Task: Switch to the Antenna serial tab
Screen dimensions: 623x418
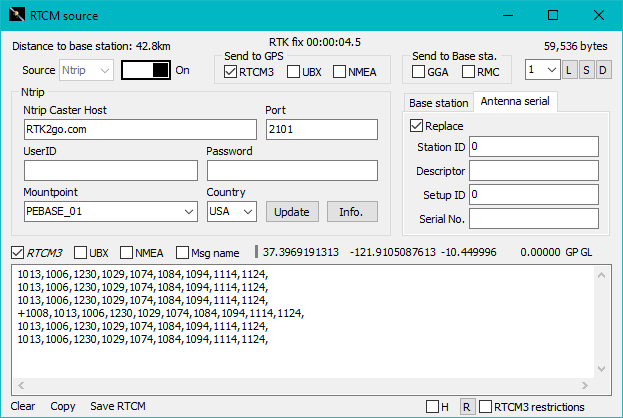Action: [515, 101]
